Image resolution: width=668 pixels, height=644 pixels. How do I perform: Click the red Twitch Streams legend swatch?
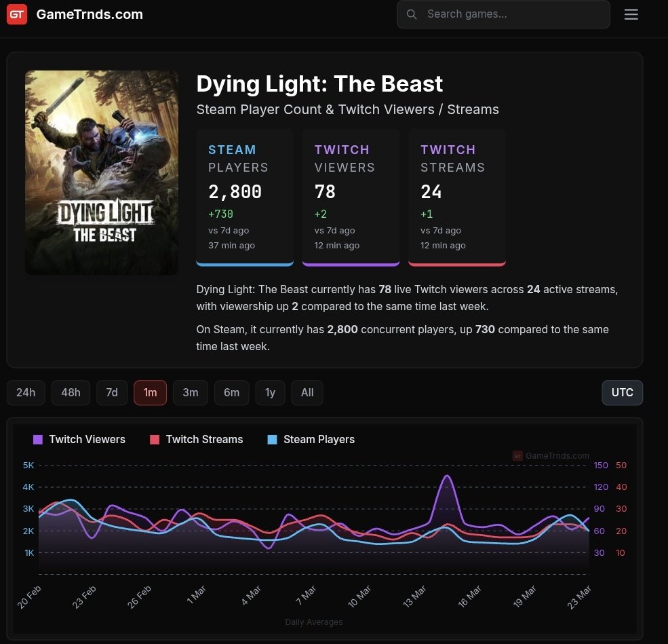click(155, 440)
